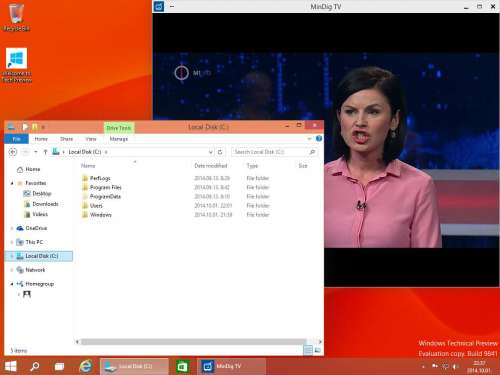Open Task View on the taskbar
Image resolution: width=500 pixels, height=375 pixels.
tap(59, 366)
